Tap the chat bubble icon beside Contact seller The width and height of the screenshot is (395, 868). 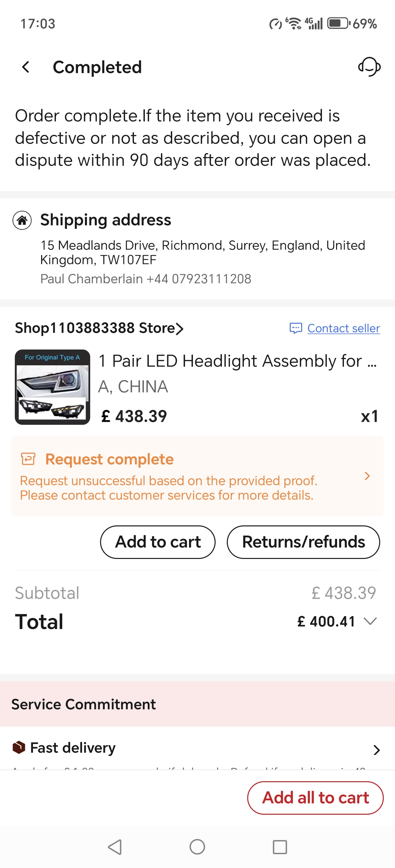pyautogui.click(x=296, y=328)
